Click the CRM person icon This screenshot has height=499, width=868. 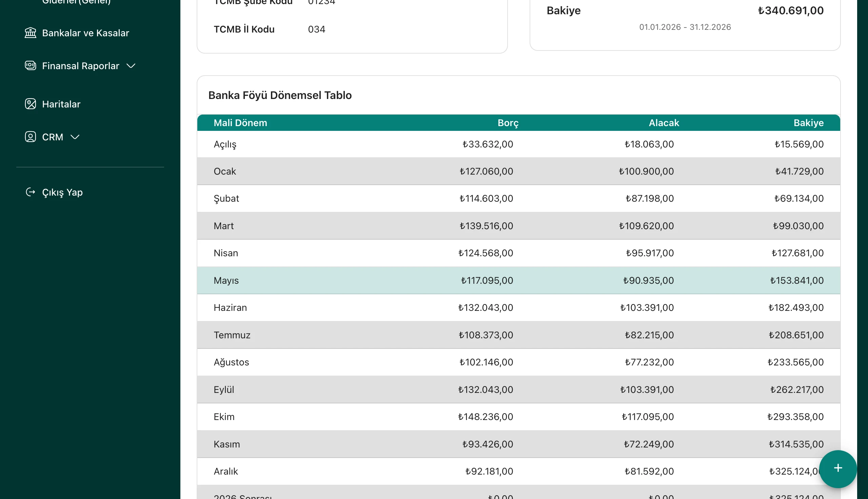point(31,137)
